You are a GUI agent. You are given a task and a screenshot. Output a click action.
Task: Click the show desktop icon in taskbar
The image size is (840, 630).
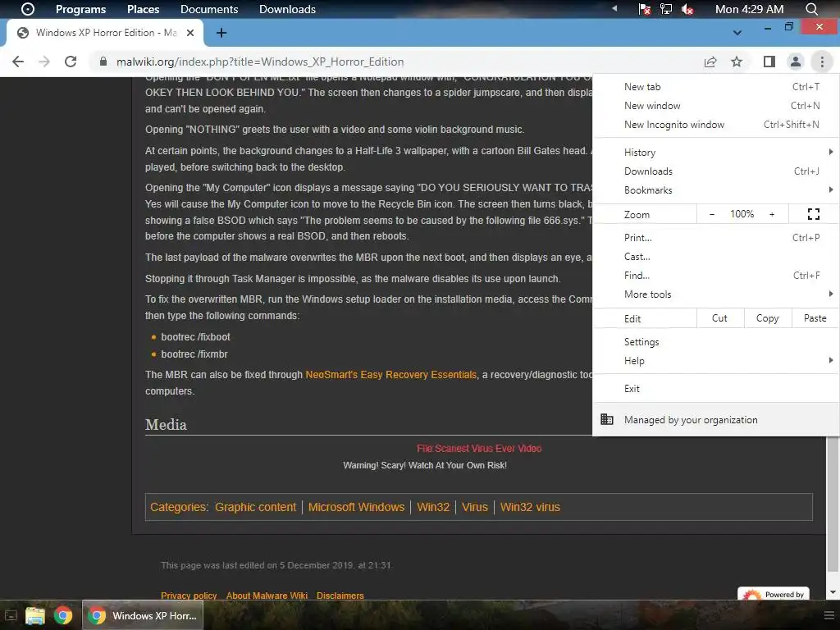pos(10,615)
